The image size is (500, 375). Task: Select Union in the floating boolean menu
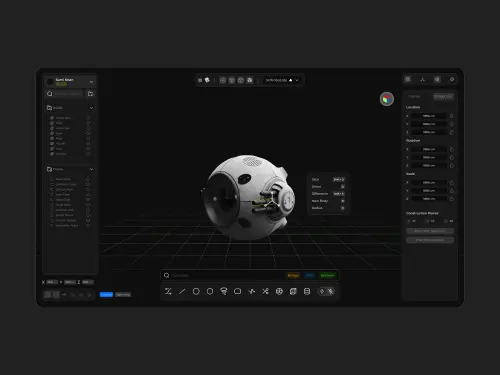(316, 187)
